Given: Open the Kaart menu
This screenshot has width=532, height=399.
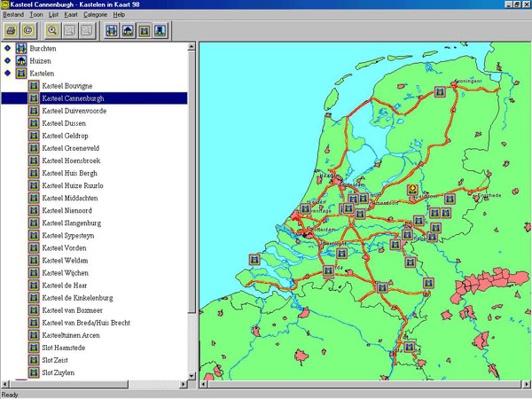Looking at the screenshot, I should [69, 15].
